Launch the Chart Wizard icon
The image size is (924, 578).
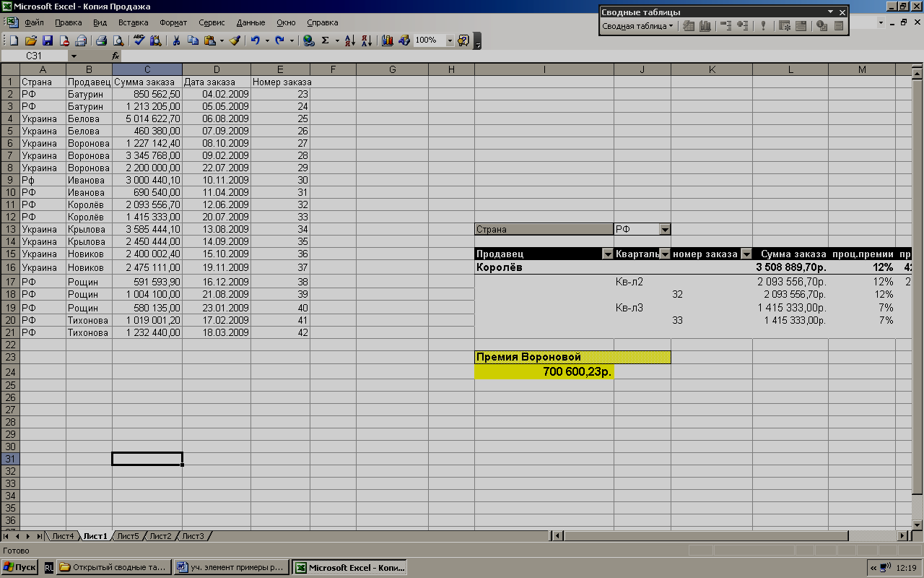[x=388, y=40]
